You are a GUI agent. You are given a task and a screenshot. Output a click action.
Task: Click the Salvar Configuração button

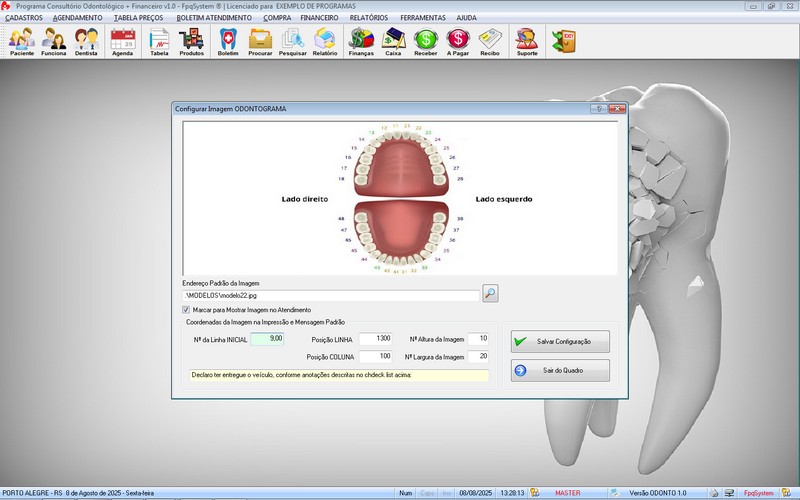click(x=560, y=341)
